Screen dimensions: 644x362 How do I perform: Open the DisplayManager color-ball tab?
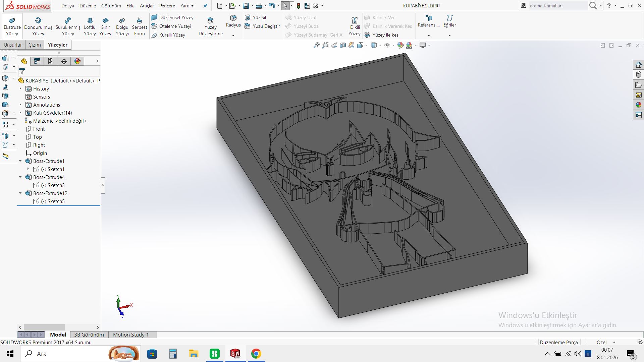77,61
